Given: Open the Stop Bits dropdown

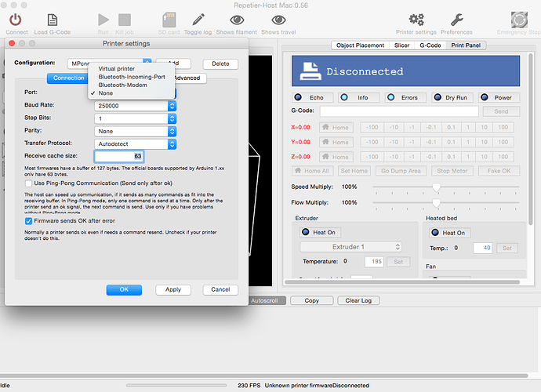Looking at the screenshot, I should tap(135, 118).
